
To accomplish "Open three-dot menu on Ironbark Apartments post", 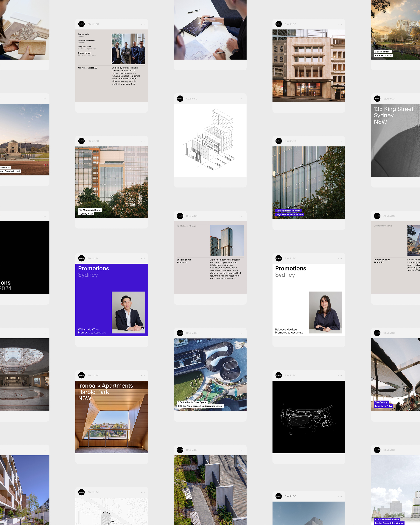I will 143,376.
